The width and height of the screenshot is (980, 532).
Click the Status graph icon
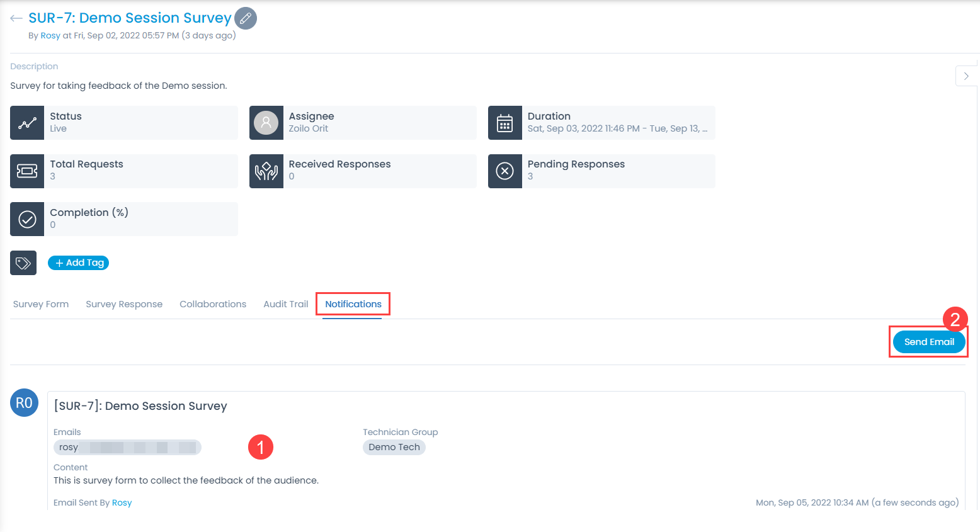tap(26, 123)
